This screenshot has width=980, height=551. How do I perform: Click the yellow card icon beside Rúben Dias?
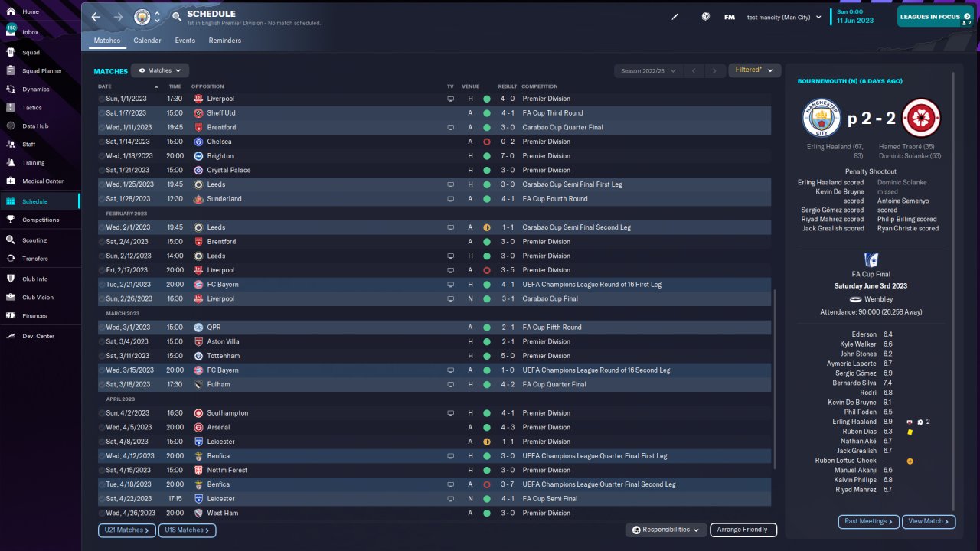pyautogui.click(x=910, y=432)
